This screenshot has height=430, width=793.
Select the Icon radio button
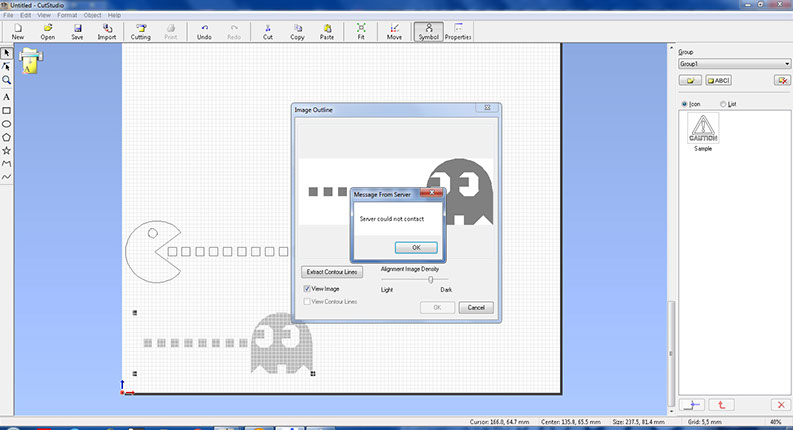click(x=684, y=104)
